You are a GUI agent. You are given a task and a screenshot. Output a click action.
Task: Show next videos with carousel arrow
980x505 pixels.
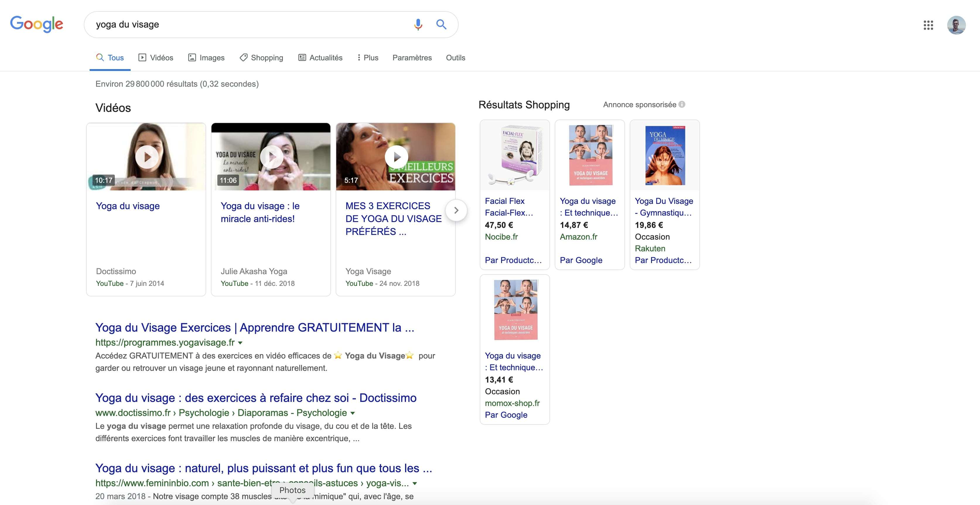(x=456, y=210)
